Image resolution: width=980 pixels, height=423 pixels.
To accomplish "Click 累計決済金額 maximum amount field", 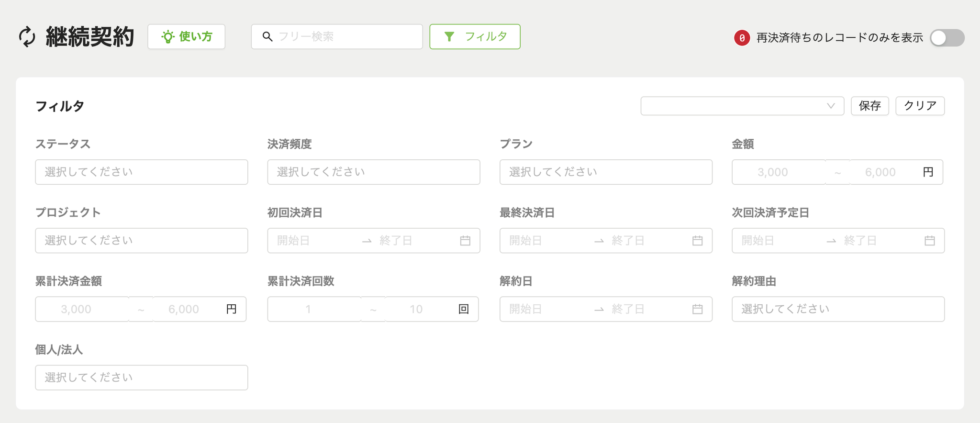I will tap(184, 309).
